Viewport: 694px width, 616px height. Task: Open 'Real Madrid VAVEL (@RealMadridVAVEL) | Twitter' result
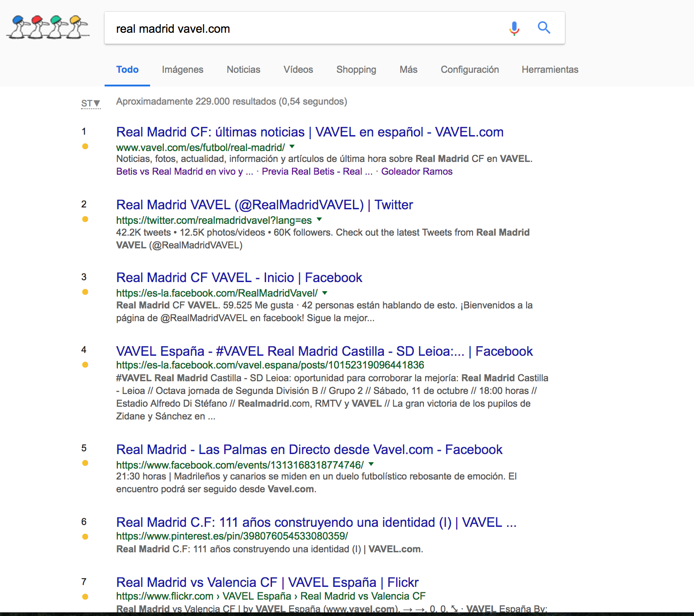265,205
